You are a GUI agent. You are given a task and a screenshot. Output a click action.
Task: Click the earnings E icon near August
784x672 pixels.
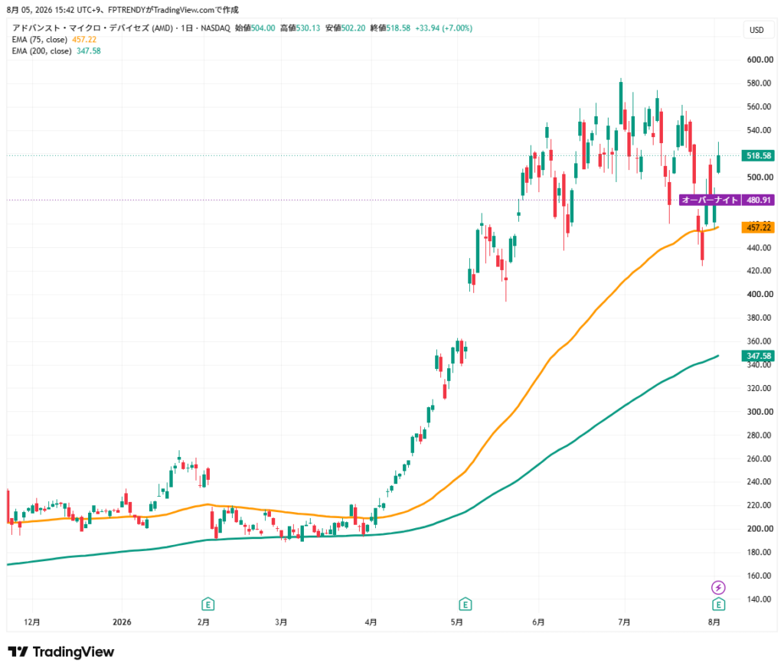718,604
